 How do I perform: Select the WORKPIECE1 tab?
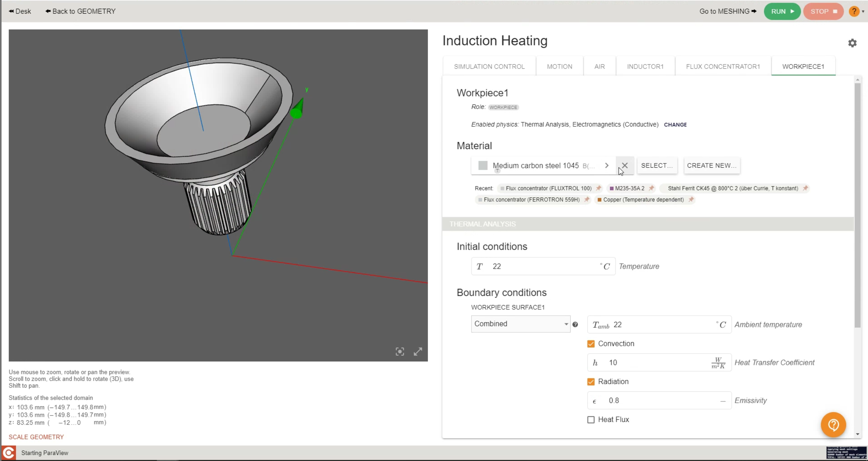click(803, 66)
